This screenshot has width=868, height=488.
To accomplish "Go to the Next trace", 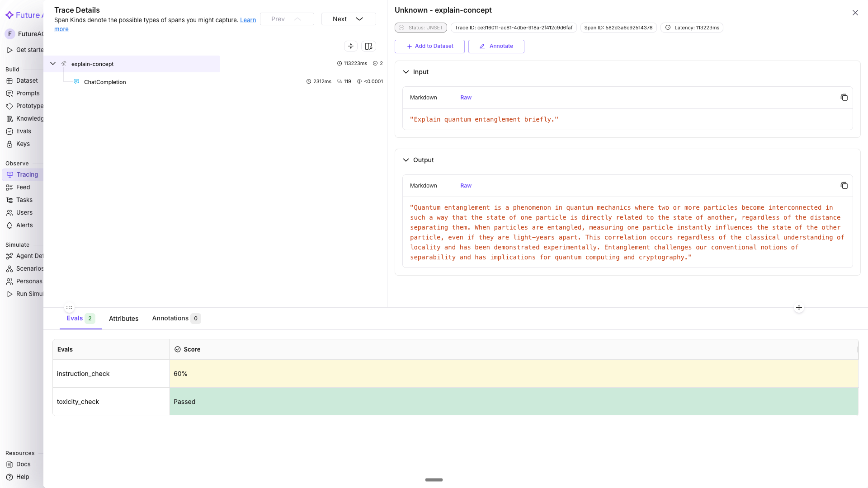I will point(348,19).
